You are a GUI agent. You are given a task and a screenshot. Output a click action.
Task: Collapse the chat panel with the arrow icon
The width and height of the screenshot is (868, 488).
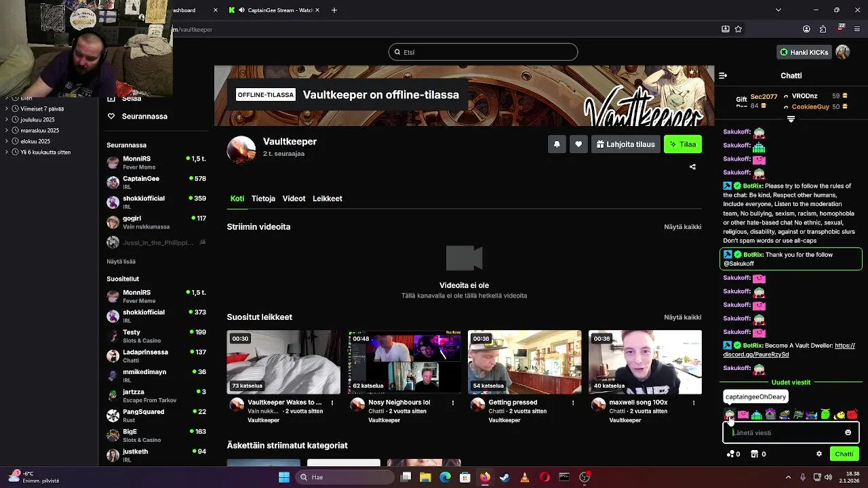pyautogui.click(x=723, y=76)
